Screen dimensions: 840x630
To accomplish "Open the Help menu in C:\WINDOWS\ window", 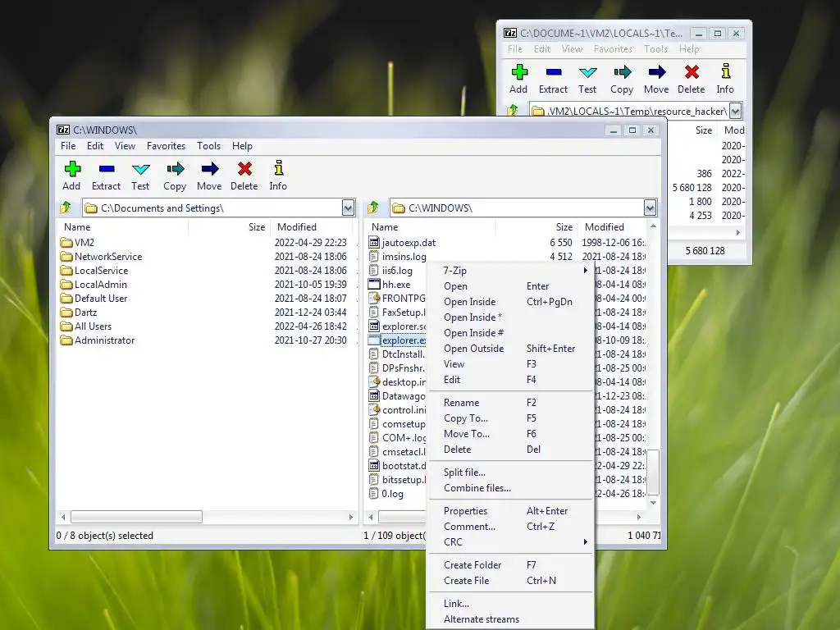I will coord(242,146).
